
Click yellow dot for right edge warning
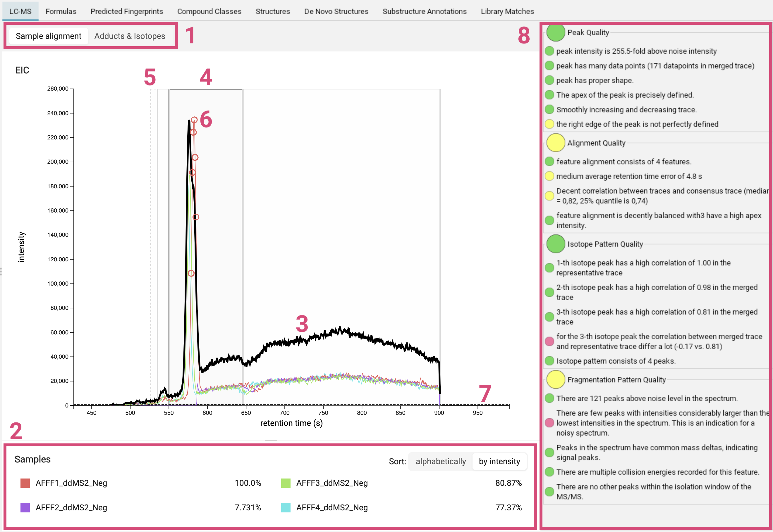pos(549,124)
